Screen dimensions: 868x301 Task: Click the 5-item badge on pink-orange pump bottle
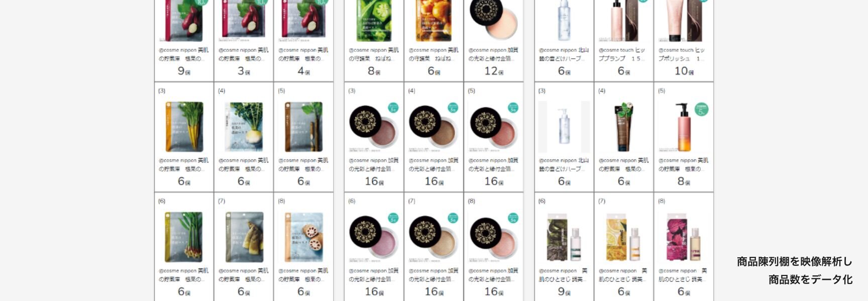tap(701, 109)
